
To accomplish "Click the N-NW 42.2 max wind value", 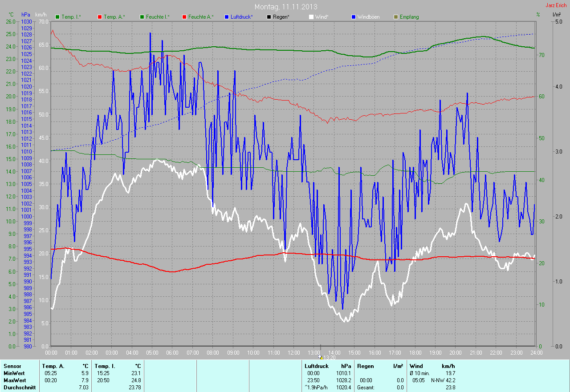I will pyautogui.click(x=443, y=380).
